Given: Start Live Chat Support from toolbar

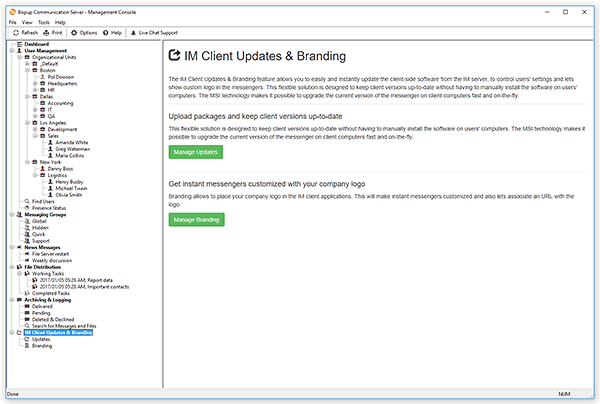Looking at the screenshot, I should point(133,32).
